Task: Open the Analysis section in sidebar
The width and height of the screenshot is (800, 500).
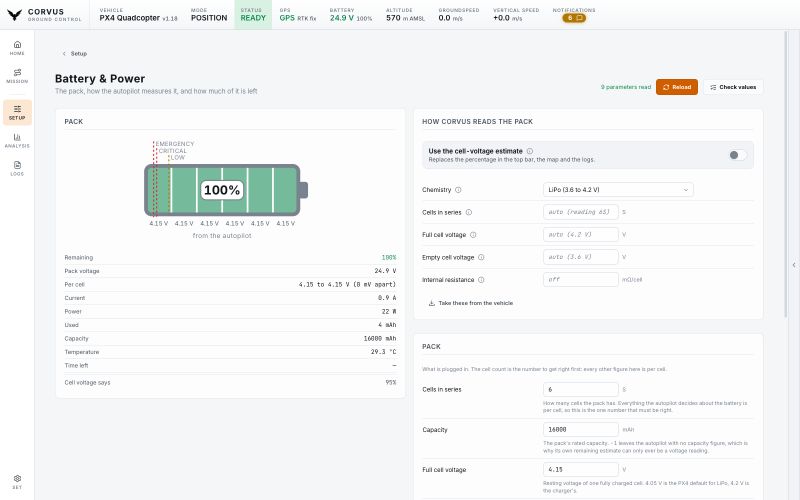Action: point(17,140)
